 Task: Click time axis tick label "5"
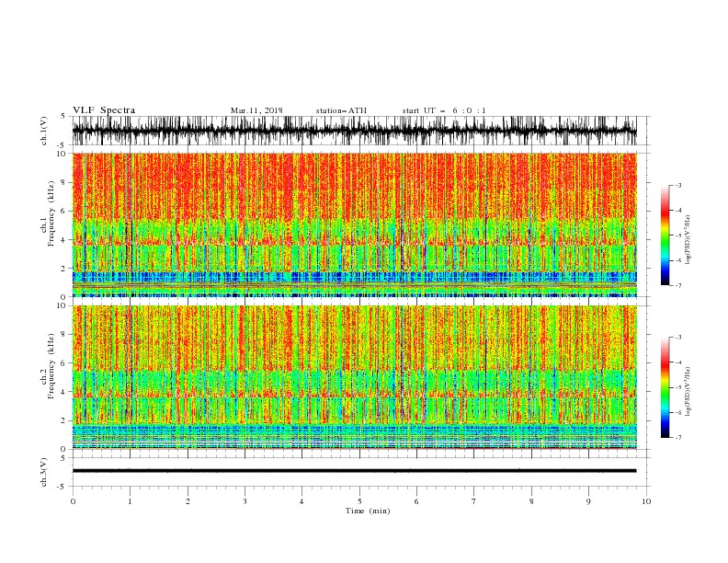point(359,501)
